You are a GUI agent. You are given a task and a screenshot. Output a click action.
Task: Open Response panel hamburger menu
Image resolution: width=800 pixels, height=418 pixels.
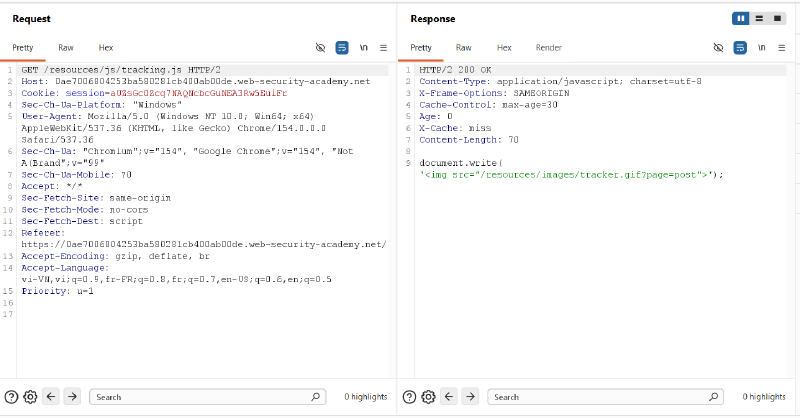click(x=781, y=47)
